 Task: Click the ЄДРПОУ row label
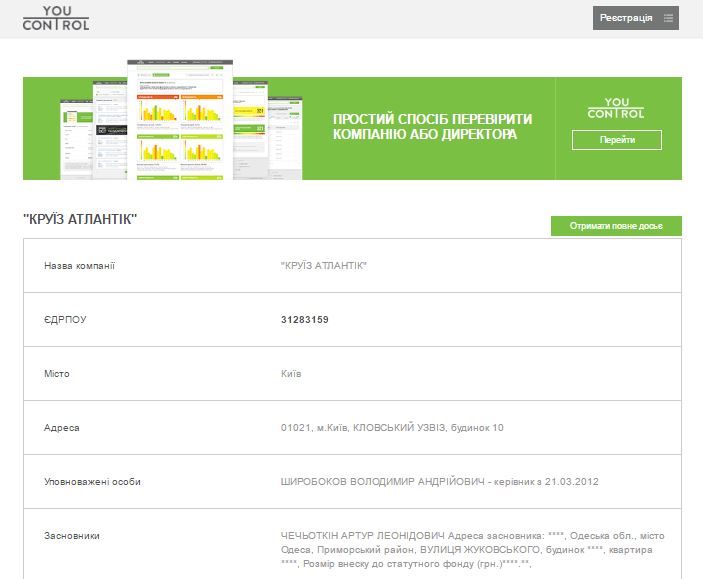click(65, 320)
